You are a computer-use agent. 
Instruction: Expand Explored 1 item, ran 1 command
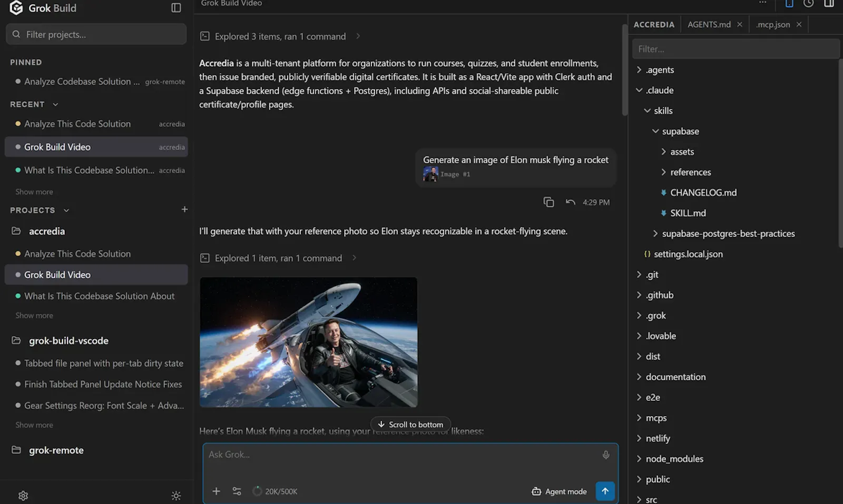278,258
